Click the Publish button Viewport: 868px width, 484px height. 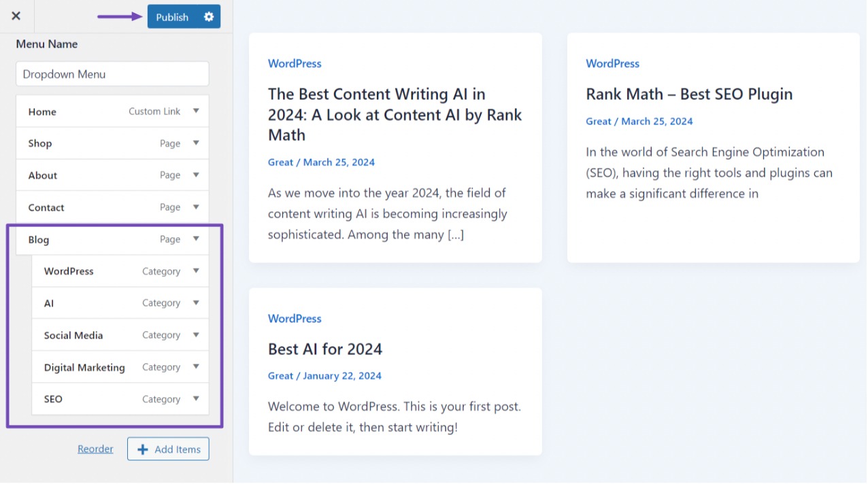point(172,17)
